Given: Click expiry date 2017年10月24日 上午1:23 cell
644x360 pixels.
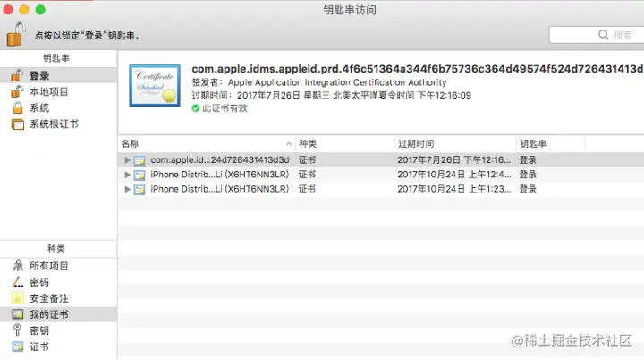Looking at the screenshot, I should point(454,189).
